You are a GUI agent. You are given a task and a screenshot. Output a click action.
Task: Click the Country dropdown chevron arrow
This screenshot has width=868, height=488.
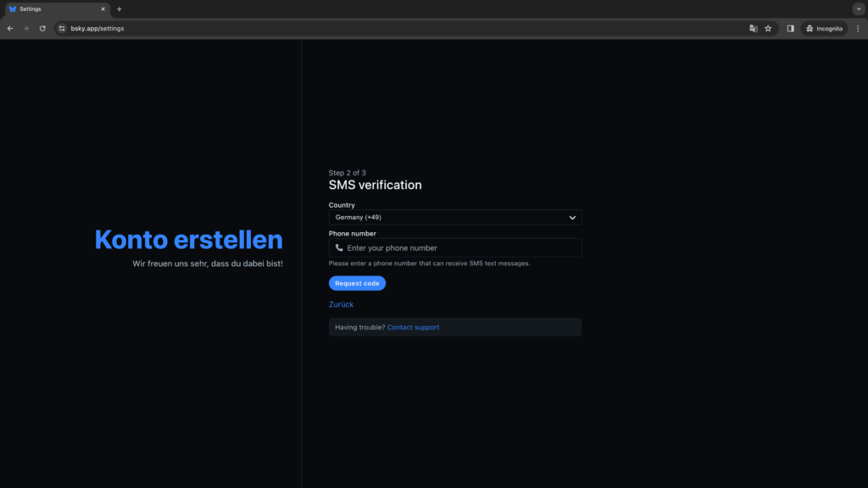click(x=572, y=218)
